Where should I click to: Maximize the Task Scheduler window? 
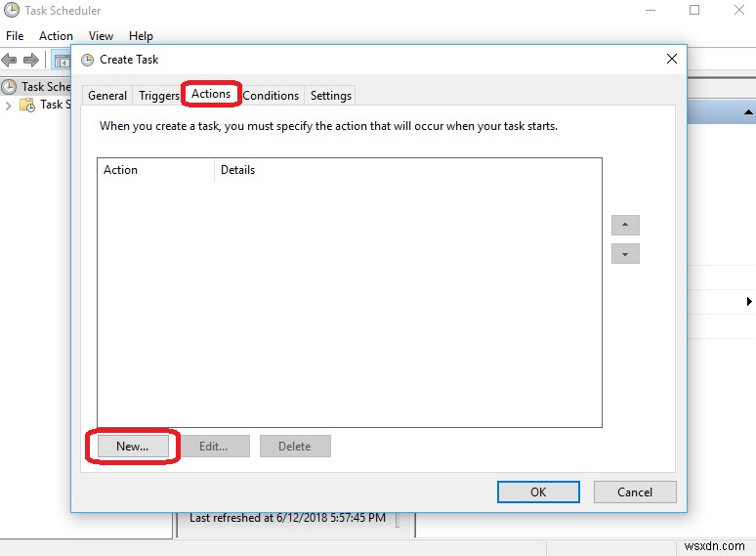pyautogui.click(x=694, y=10)
